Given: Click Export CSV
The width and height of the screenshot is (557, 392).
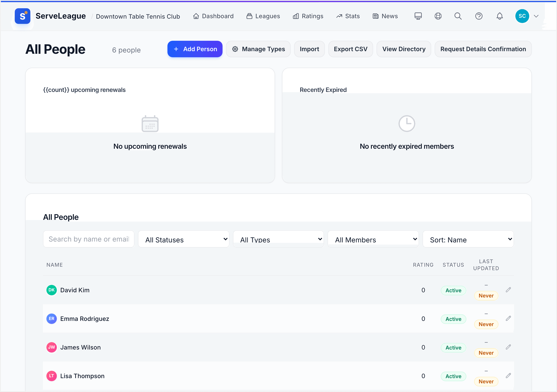Looking at the screenshot, I should pos(351,49).
